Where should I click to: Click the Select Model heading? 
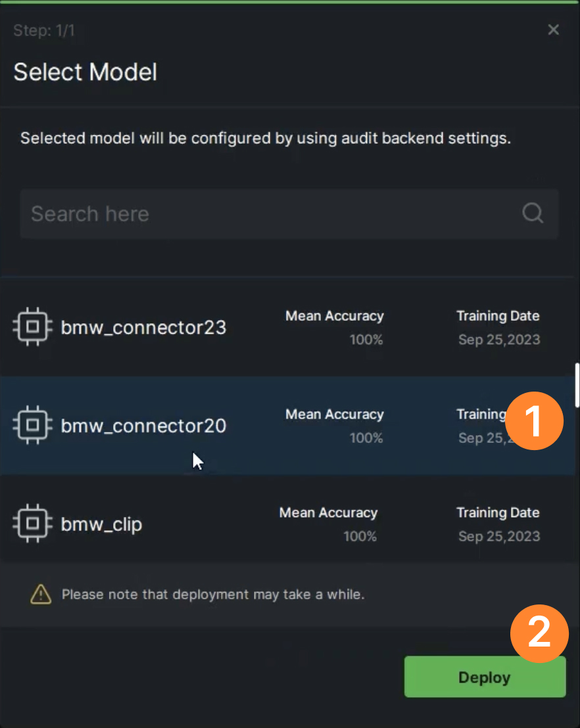pos(85,72)
